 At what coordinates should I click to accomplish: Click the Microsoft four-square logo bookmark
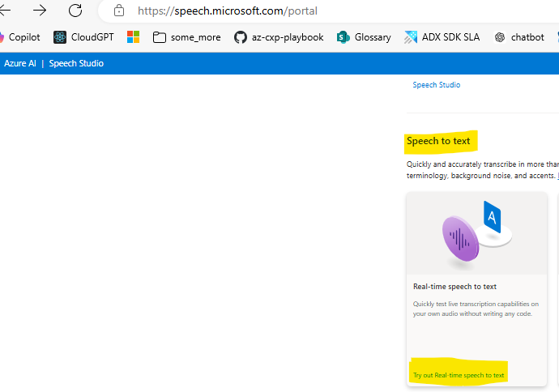click(x=134, y=37)
